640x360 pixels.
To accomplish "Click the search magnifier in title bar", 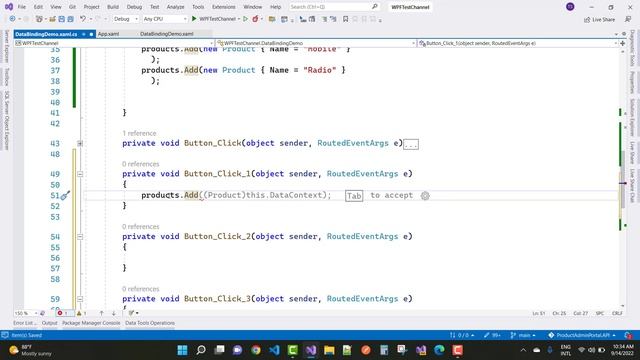I will [x=375, y=7].
